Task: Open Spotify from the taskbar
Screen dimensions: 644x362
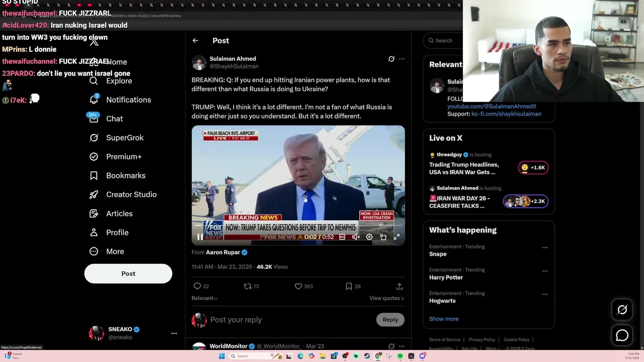Action: click(x=400, y=356)
